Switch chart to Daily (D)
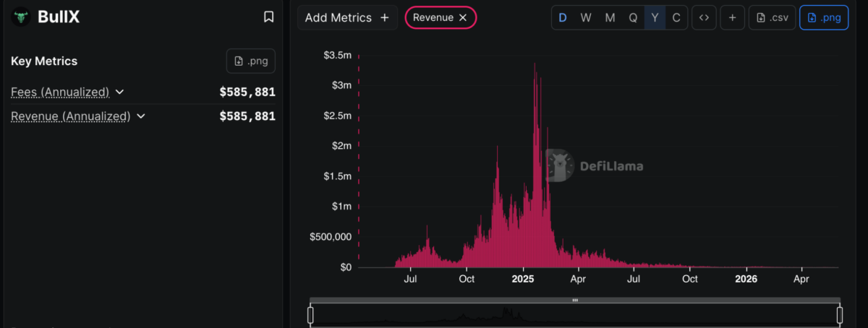 point(563,18)
